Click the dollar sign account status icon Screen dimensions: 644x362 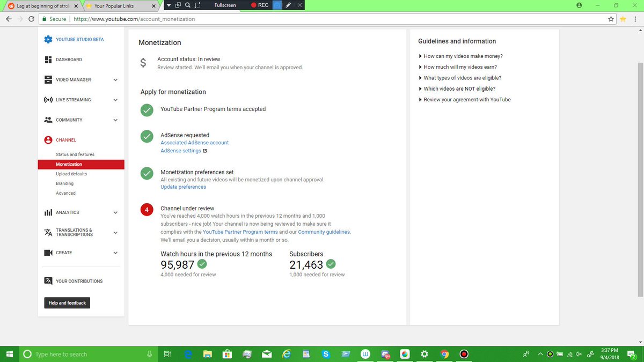[143, 63]
